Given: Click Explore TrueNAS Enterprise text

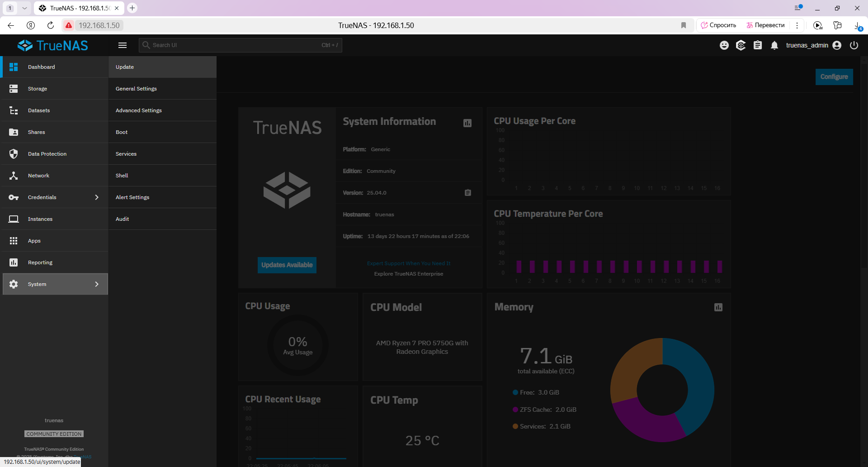Looking at the screenshot, I should coord(409,274).
